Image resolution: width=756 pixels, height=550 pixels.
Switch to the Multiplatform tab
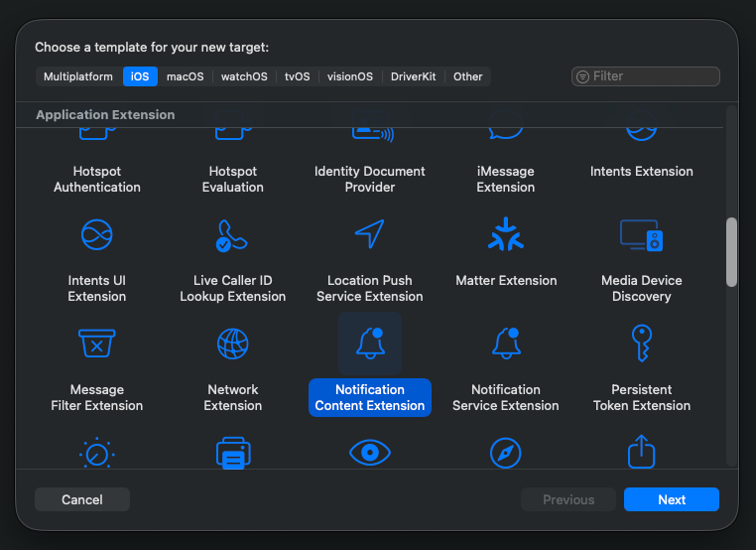(78, 76)
